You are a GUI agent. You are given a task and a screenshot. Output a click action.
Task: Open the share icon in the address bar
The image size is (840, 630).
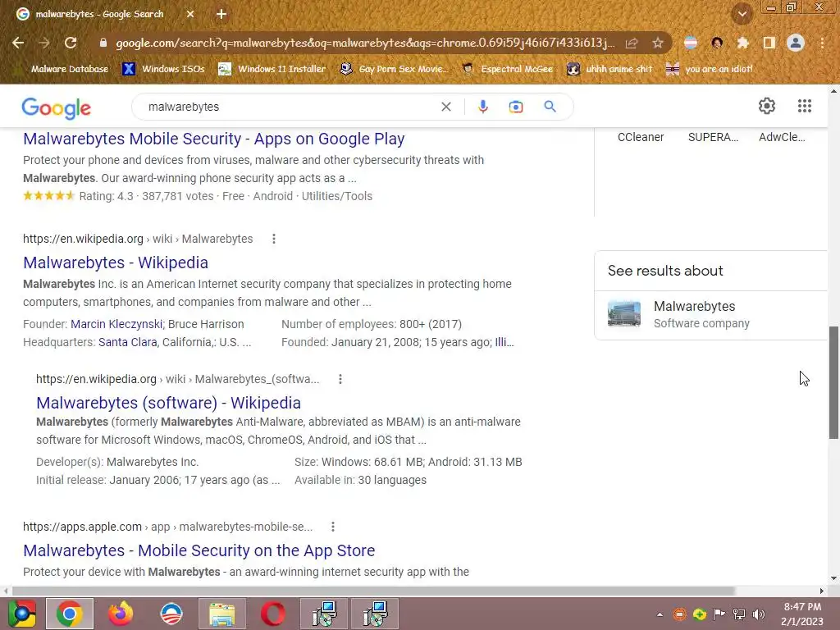632,43
